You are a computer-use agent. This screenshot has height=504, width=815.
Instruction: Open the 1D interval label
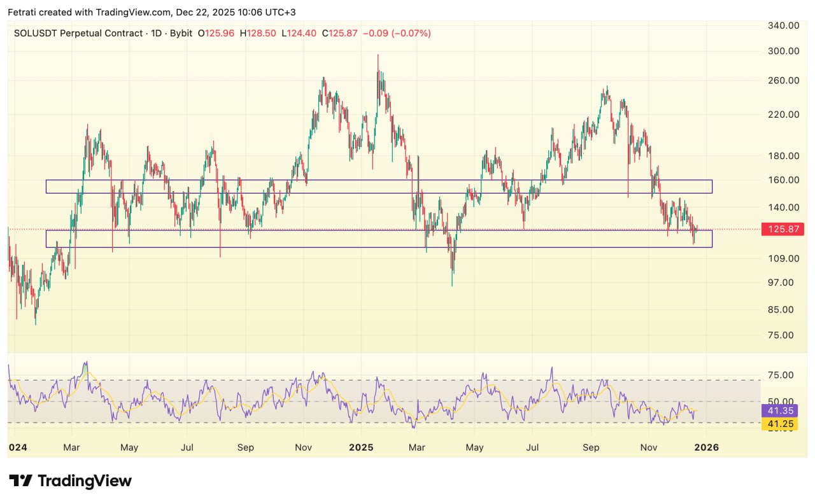point(155,33)
